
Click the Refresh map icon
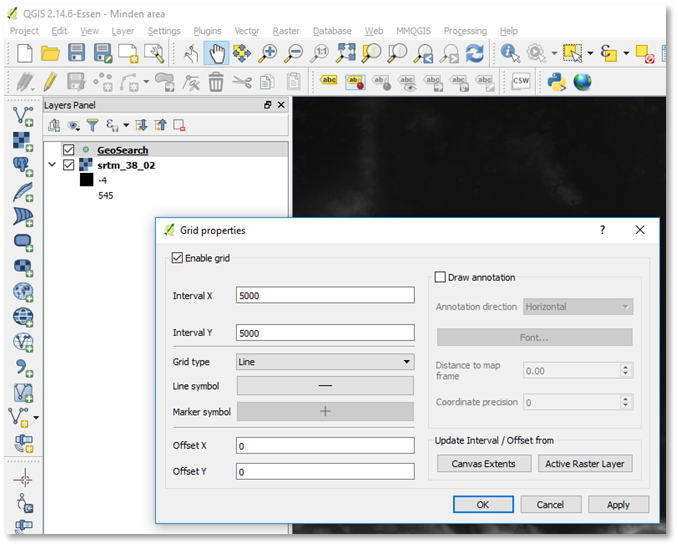[x=475, y=53]
